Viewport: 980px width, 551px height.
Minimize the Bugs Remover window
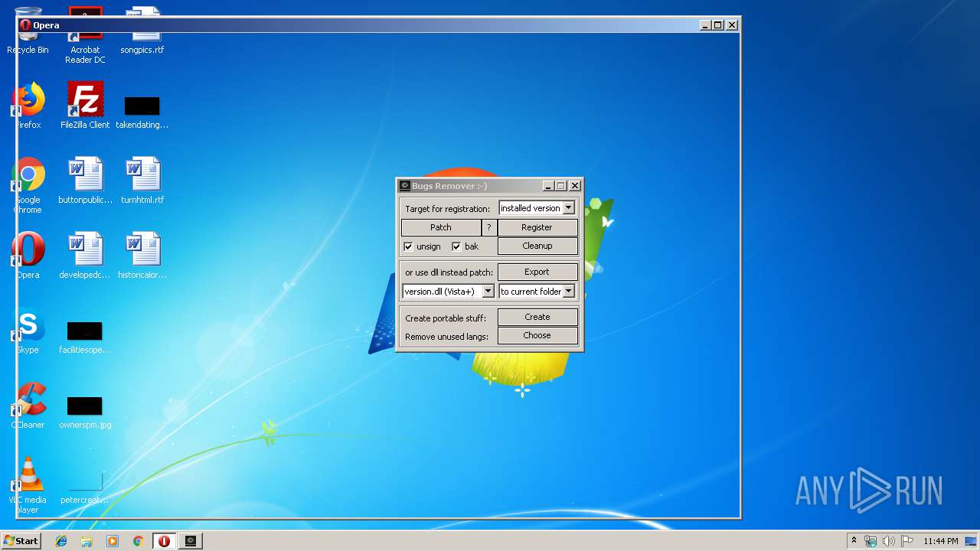click(x=548, y=186)
